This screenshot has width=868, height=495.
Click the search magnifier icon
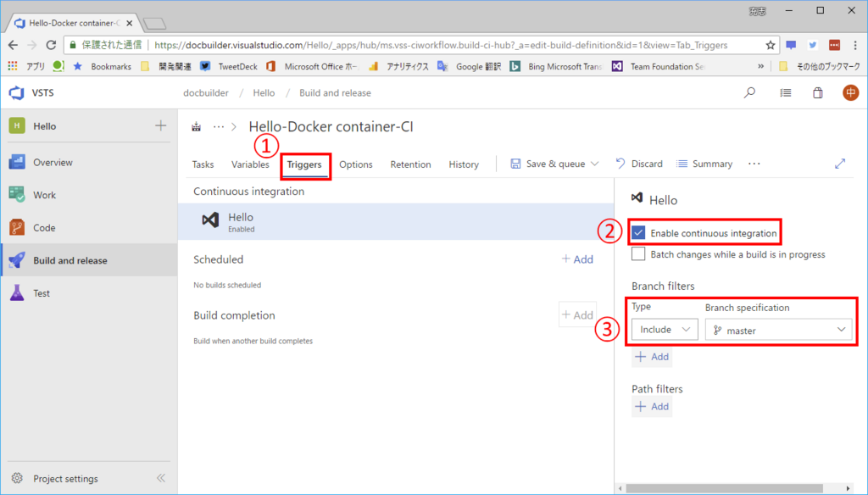pos(749,93)
